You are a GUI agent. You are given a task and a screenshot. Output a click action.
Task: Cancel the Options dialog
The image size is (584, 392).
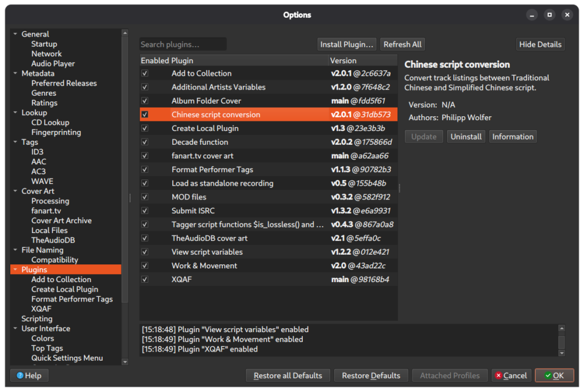click(x=512, y=375)
